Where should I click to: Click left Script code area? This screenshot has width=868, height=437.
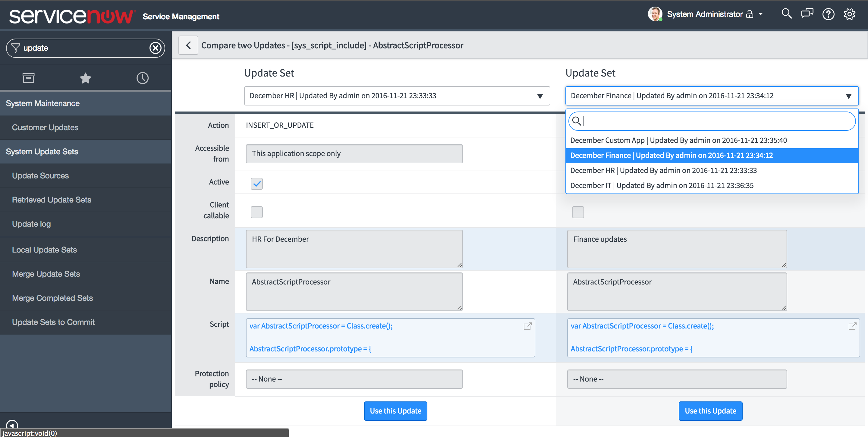(390, 338)
